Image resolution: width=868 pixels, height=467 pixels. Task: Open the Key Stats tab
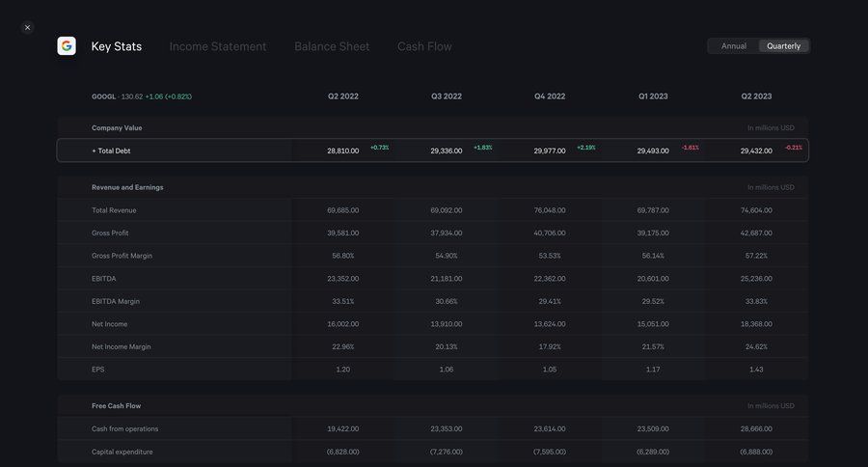coord(117,46)
